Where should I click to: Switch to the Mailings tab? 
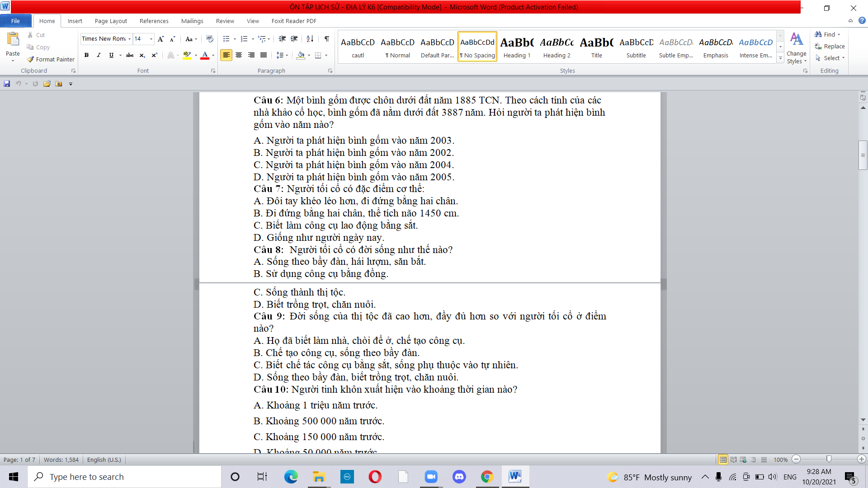point(192,21)
